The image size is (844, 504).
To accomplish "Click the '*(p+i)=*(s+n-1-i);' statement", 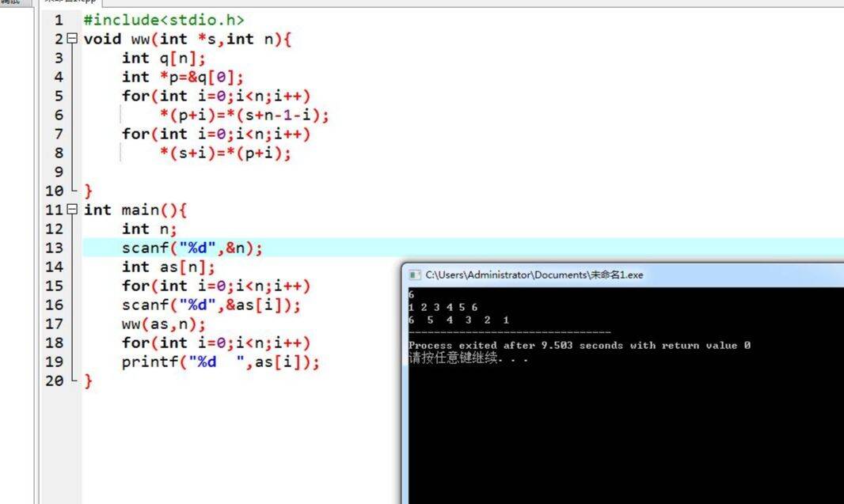I will pos(245,115).
